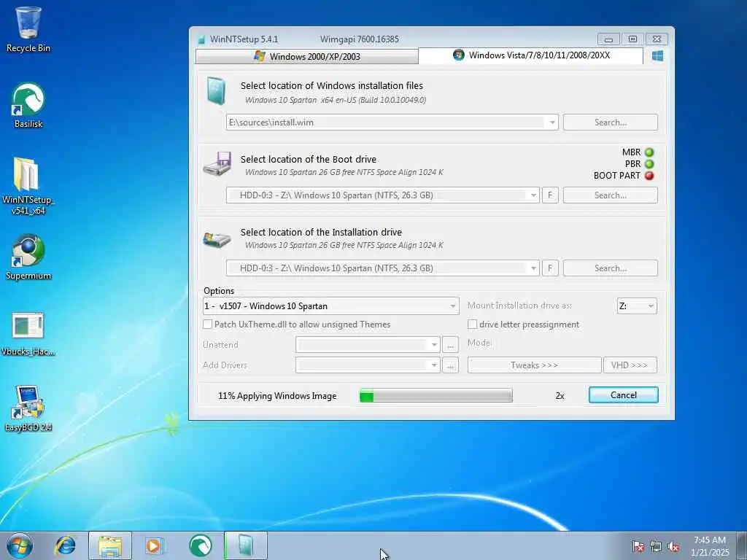This screenshot has height=560, width=747.
Task: Click F button next to Installation drive
Action: [550, 268]
